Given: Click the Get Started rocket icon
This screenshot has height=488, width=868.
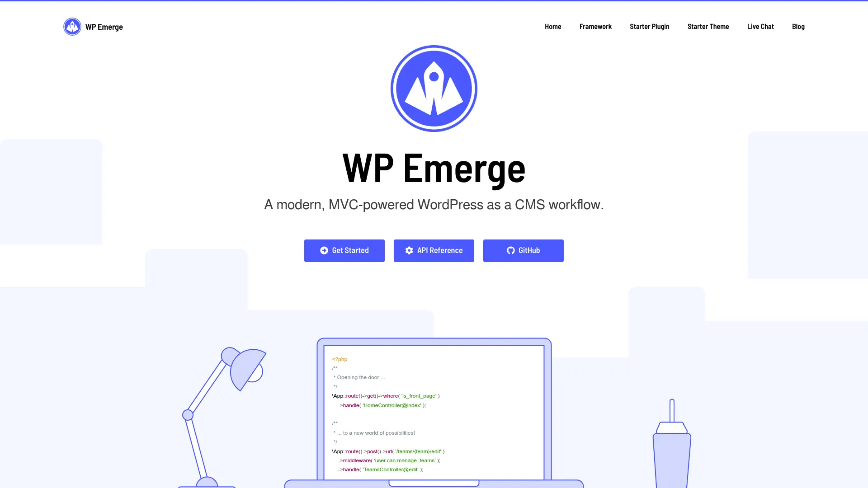Looking at the screenshot, I should pos(324,250).
